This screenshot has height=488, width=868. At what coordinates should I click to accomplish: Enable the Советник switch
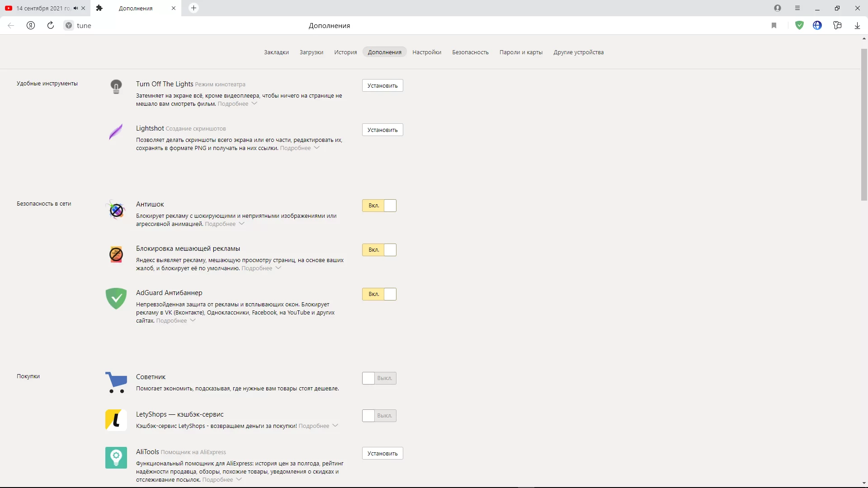click(379, 378)
